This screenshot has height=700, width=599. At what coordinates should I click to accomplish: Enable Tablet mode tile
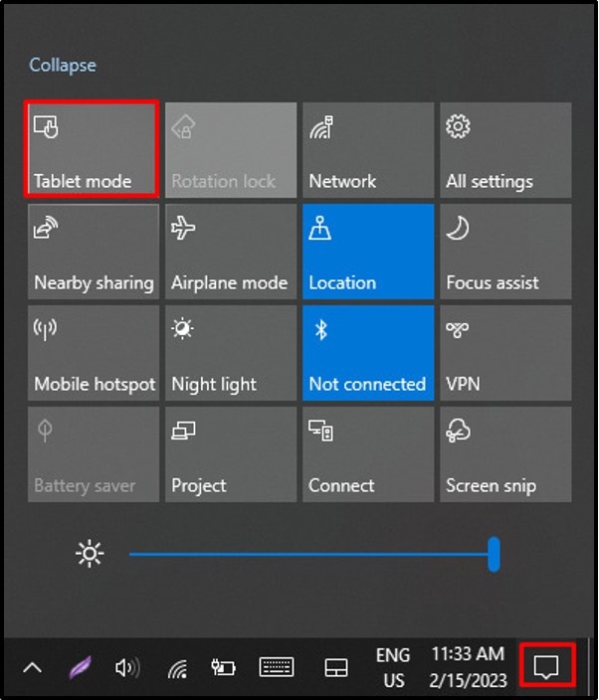coord(93,149)
